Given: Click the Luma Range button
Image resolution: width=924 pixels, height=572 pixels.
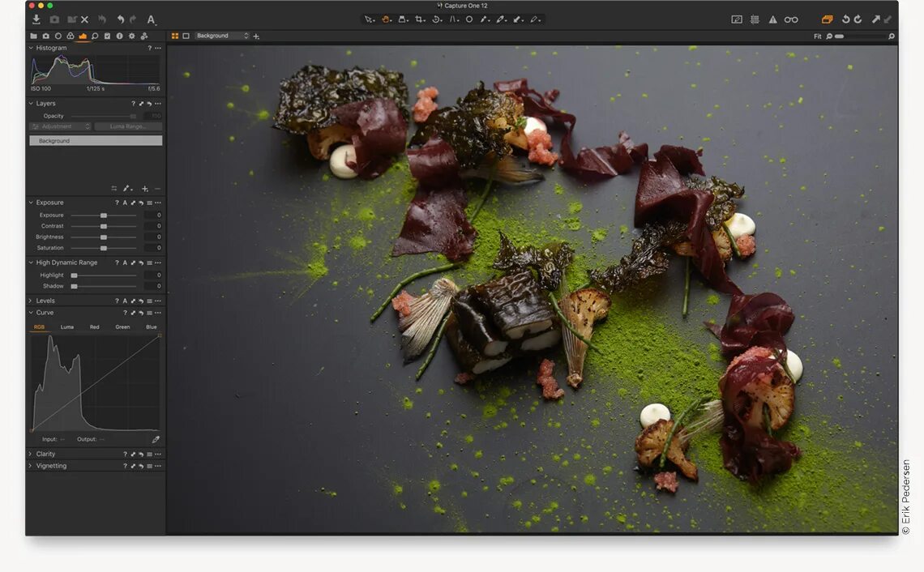Looking at the screenshot, I should tap(128, 126).
